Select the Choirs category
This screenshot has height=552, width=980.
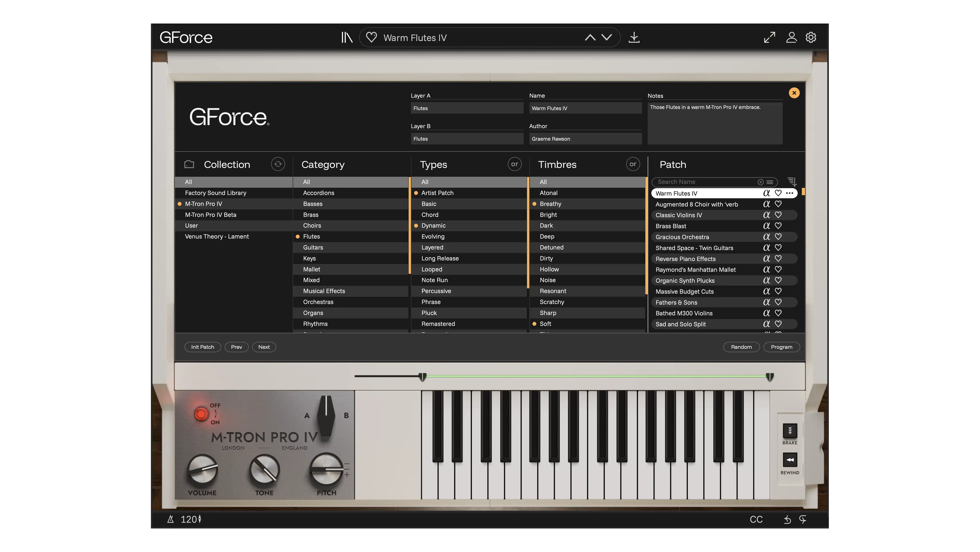[x=350, y=225]
